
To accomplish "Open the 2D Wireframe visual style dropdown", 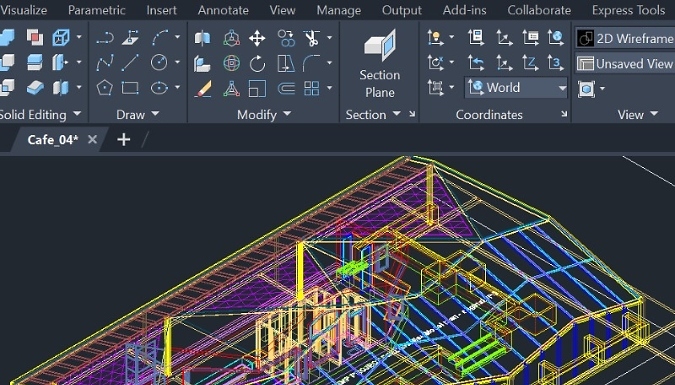I will click(625, 38).
